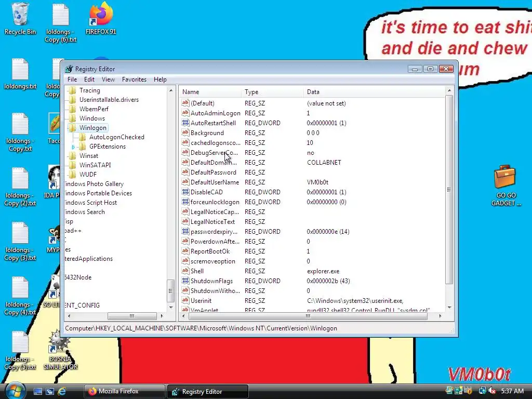Screen dimensions: 532x399
Task: Open the Edit menu
Action: [89, 79]
